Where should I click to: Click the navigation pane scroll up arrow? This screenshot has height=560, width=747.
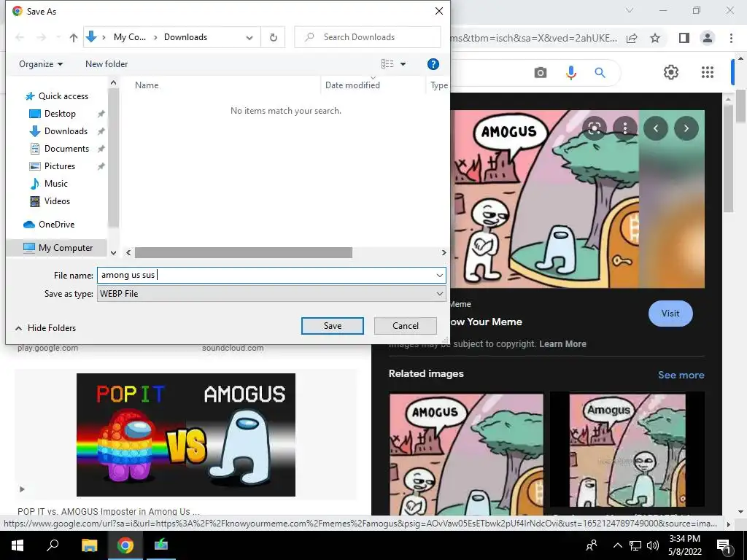(x=113, y=83)
